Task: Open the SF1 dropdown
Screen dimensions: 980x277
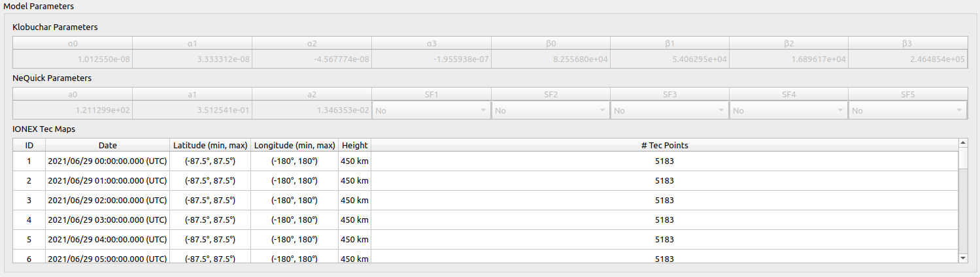Action: coord(431,111)
